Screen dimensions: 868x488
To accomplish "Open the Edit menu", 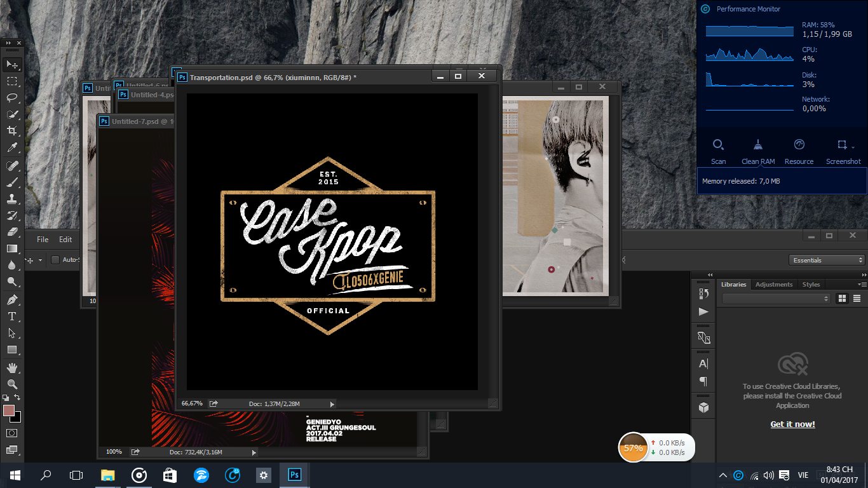I will [65, 240].
